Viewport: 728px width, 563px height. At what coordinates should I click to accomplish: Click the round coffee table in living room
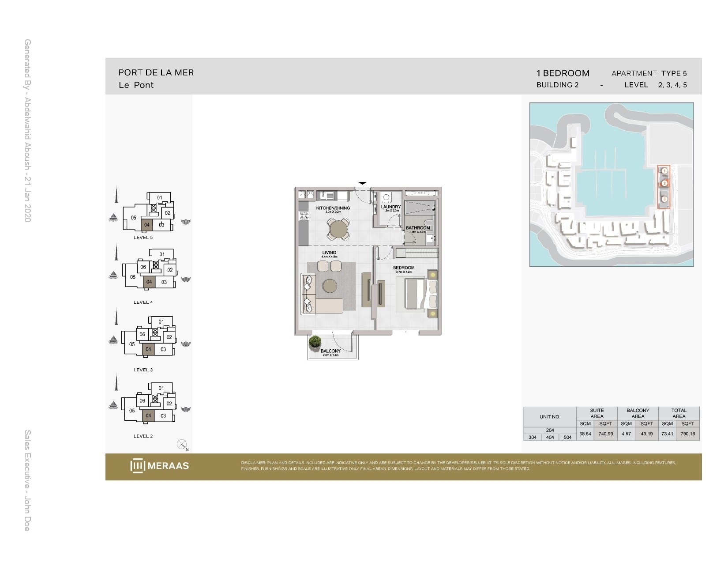[330, 287]
